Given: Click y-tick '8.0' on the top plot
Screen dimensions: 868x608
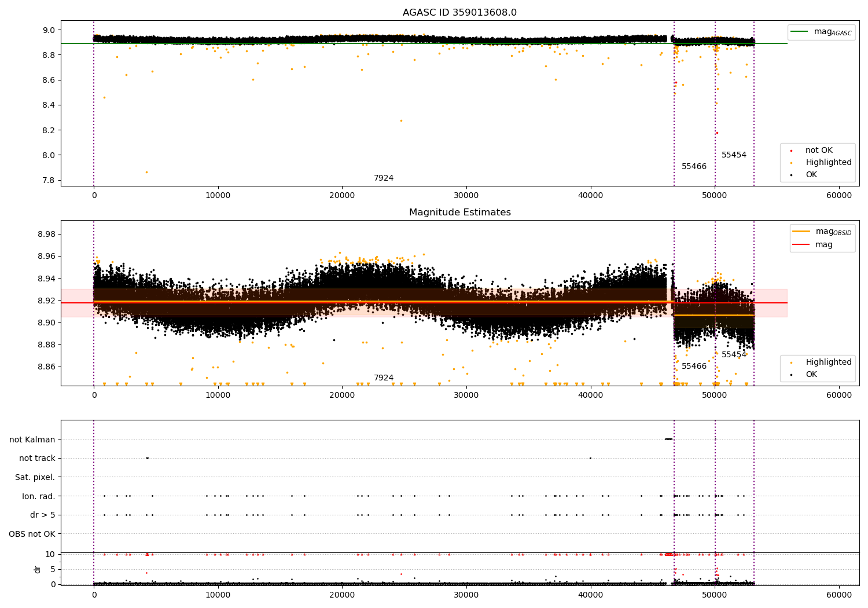Looking at the screenshot, I should (49, 155).
